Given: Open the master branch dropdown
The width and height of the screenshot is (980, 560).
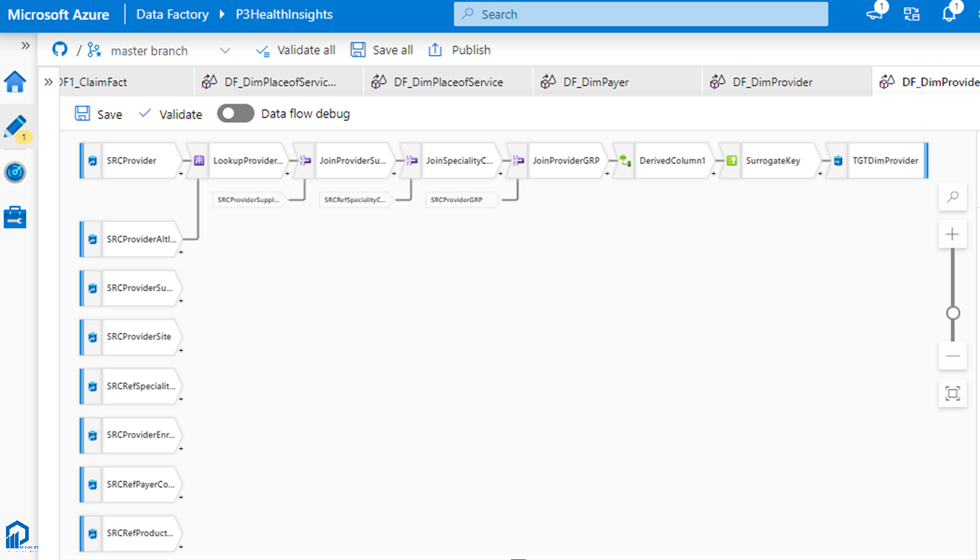Looking at the screenshot, I should [225, 50].
